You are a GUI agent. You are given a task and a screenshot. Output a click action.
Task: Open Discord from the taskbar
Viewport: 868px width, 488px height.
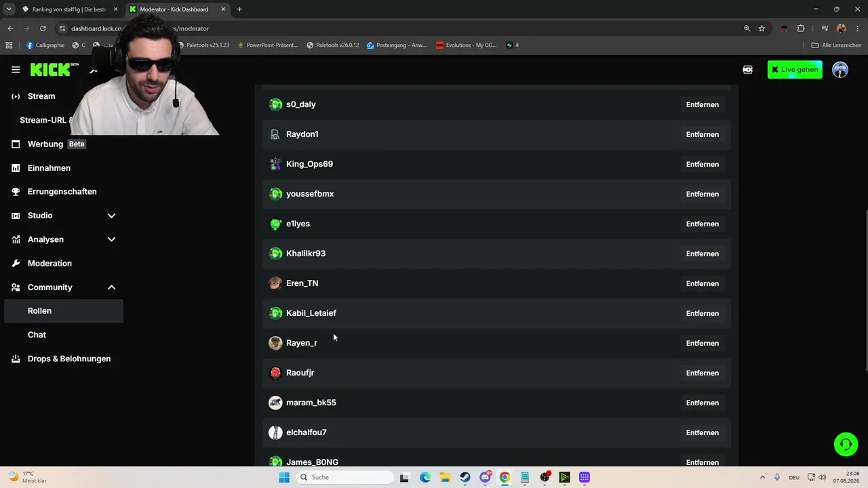[x=485, y=477]
